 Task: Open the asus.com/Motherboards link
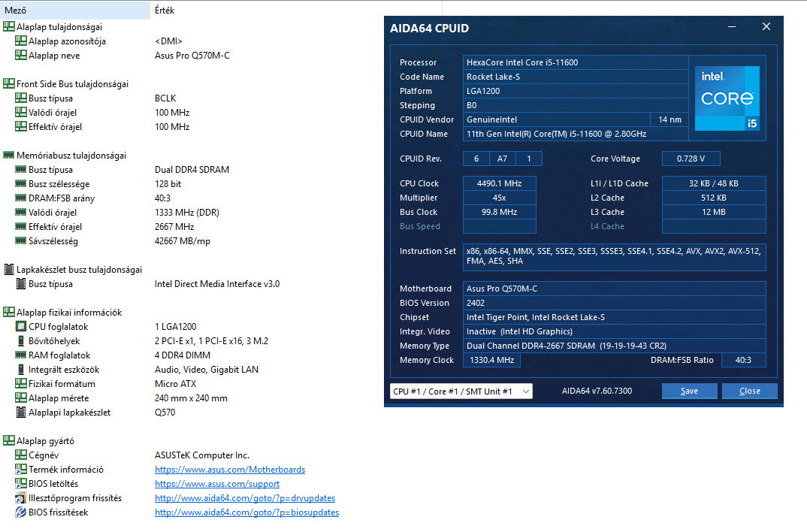point(230,469)
